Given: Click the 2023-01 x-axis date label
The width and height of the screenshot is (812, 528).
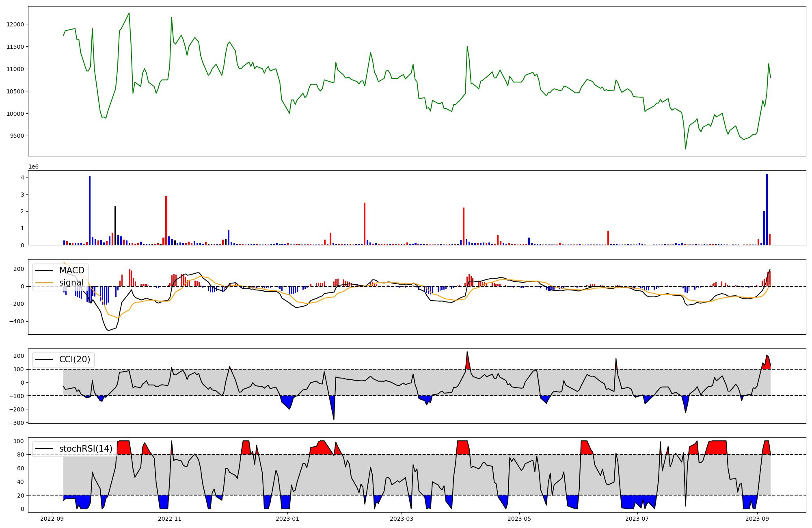Looking at the screenshot, I should 287,519.
